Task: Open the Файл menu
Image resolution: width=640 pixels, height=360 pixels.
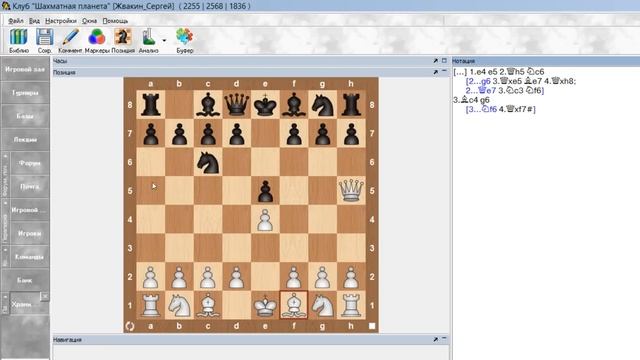Action: [16, 21]
